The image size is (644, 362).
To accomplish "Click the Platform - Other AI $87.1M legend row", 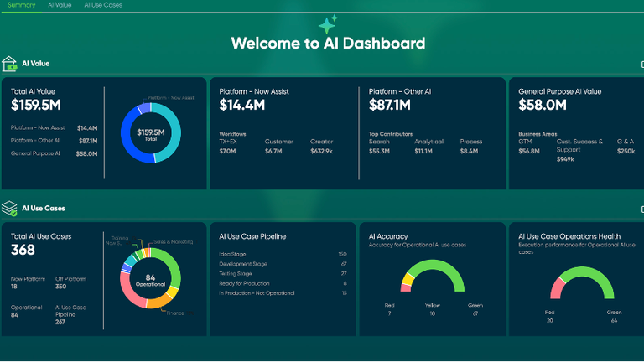I will click(55, 141).
